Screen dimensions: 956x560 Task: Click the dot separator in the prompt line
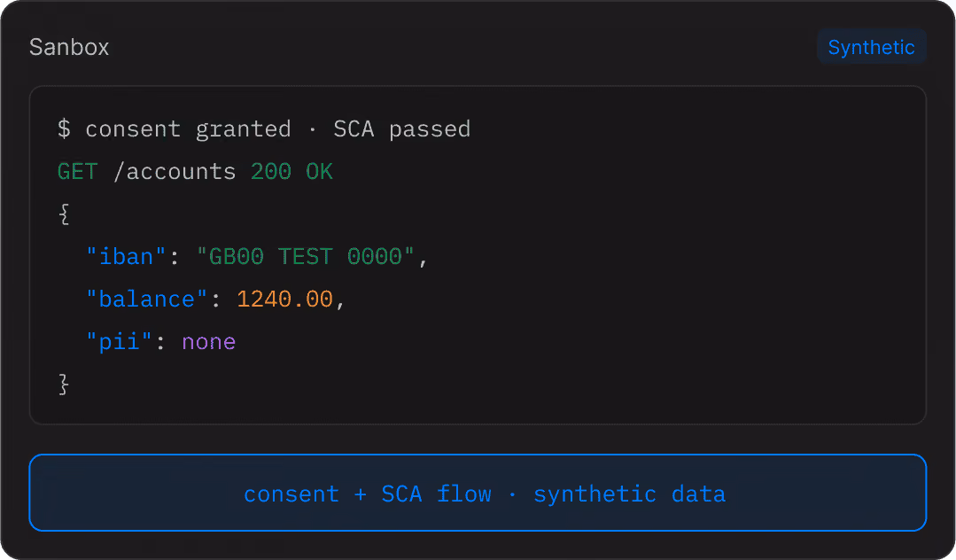click(312, 129)
